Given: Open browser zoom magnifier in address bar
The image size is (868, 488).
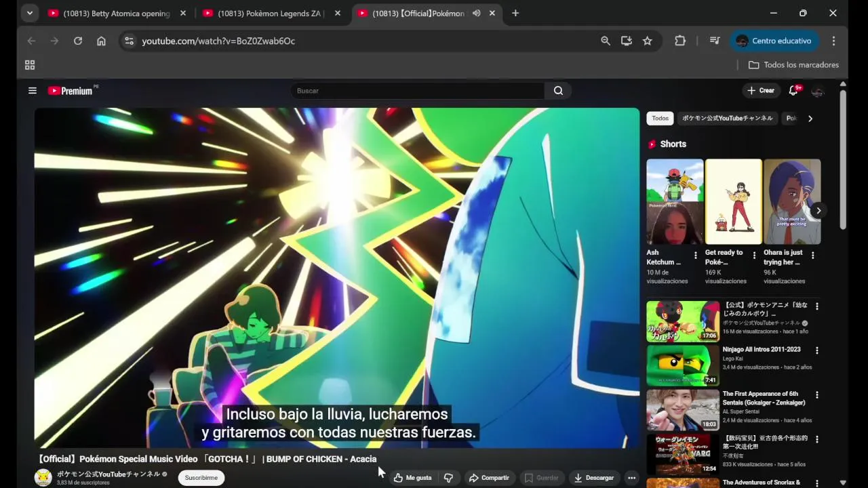Looking at the screenshot, I should (x=606, y=41).
